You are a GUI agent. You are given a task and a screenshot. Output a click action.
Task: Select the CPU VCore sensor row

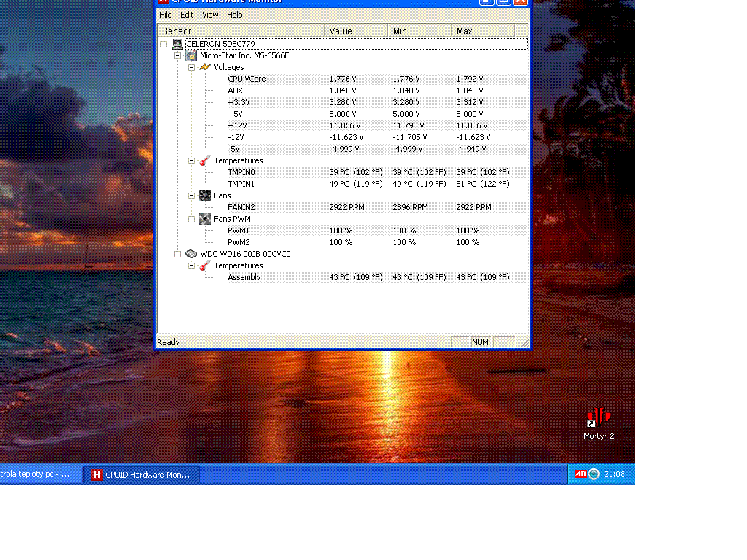point(247,79)
